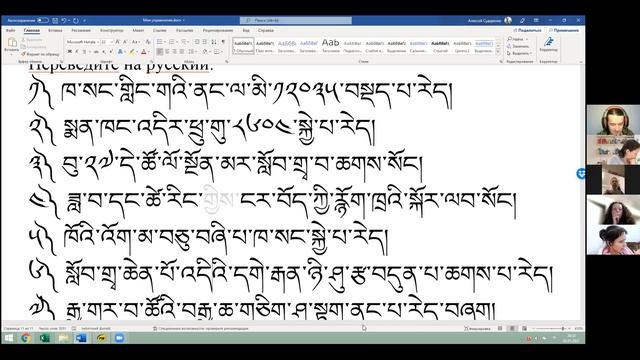Apply yellow text highlight color

(132, 51)
